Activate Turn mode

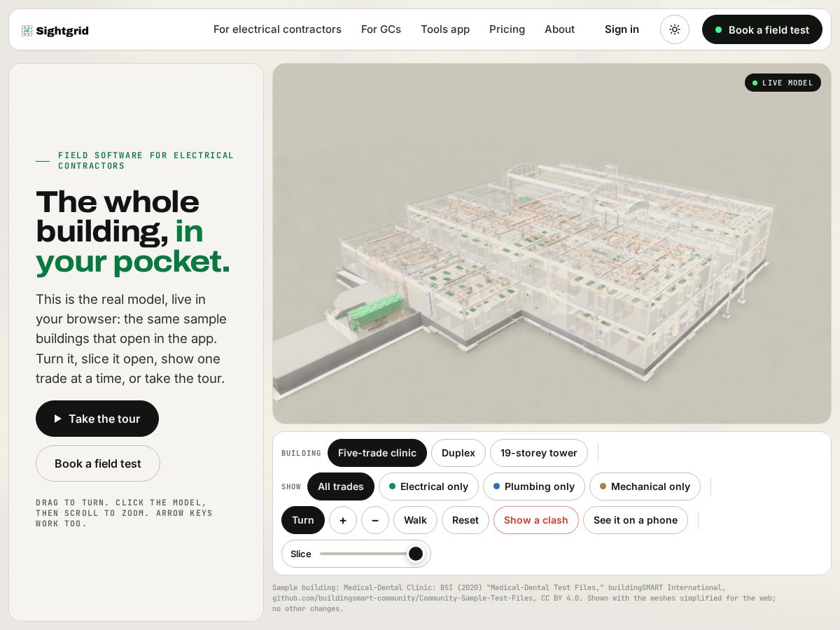pos(303,520)
